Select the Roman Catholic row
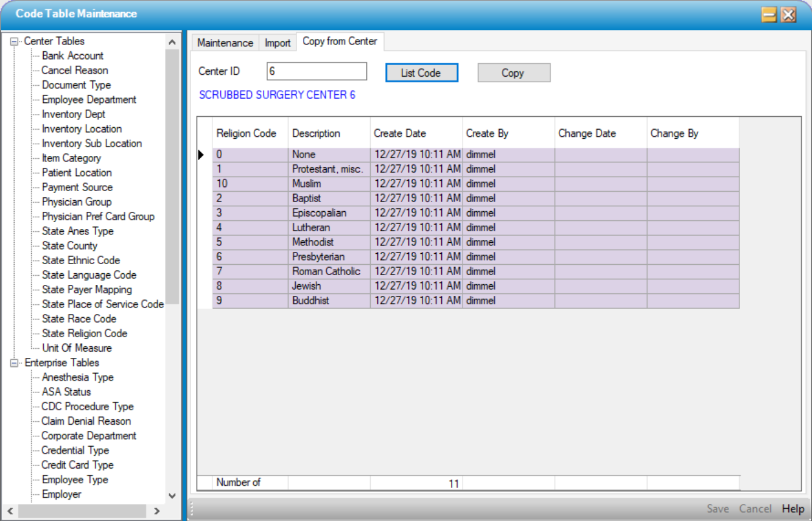 tap(326, 271)
